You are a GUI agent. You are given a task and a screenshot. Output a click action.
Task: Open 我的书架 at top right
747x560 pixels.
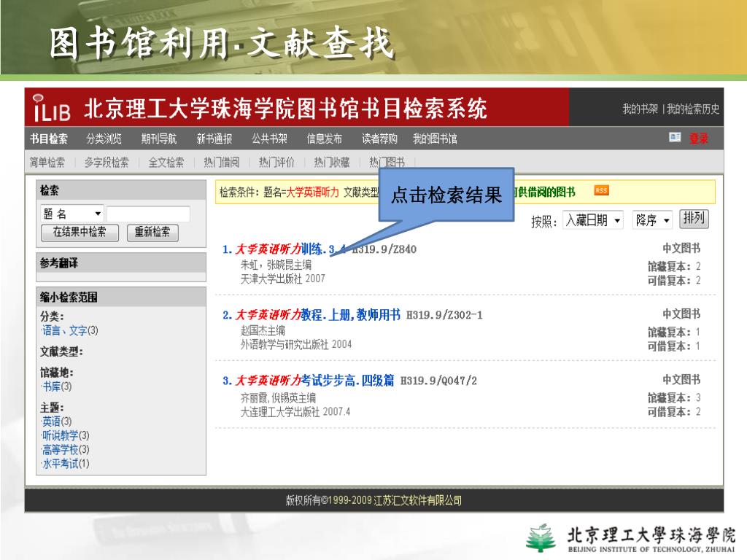pyautogui.click(x=640, y=109)
